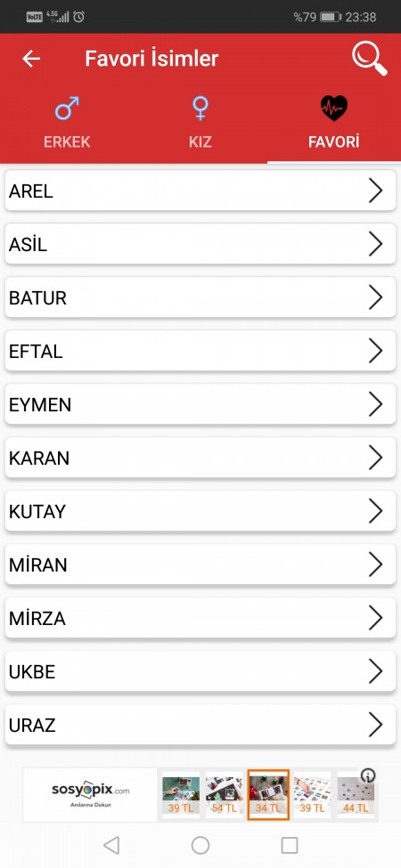Tap the back arrow icon
Screen dimensions: 401x868
point(31,59)
